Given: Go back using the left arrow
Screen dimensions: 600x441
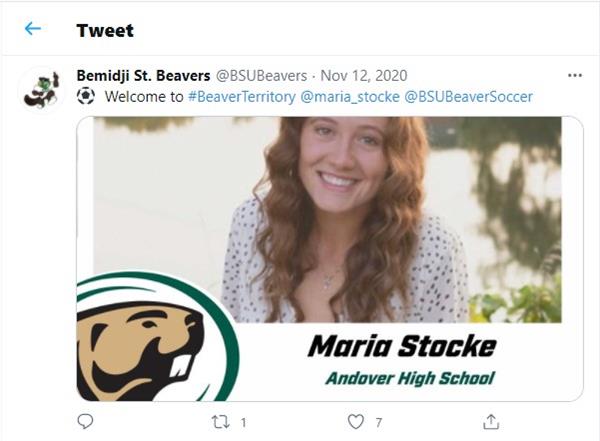Looking at the screenshot, I should point(33,29).
